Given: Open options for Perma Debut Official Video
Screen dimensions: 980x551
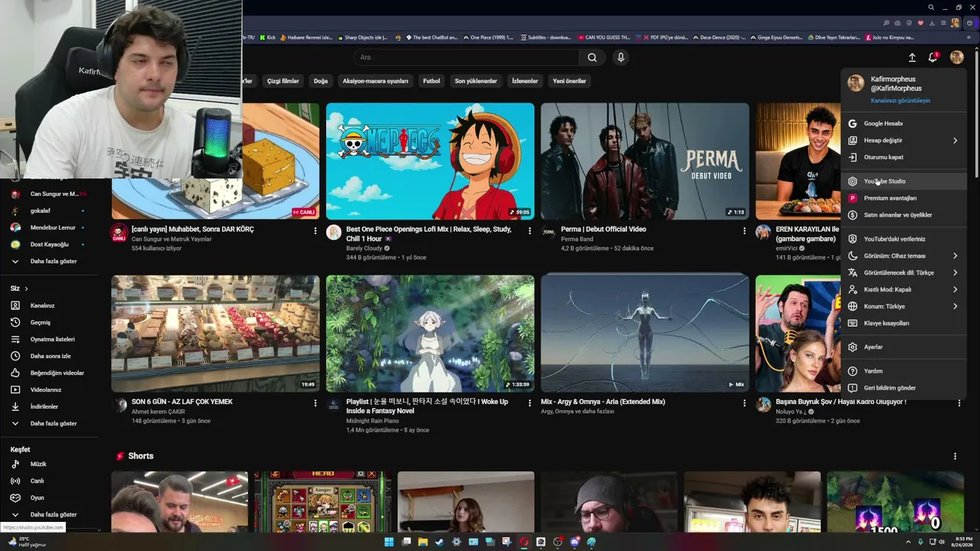Looking at the screenshot, I should point(744,231).
